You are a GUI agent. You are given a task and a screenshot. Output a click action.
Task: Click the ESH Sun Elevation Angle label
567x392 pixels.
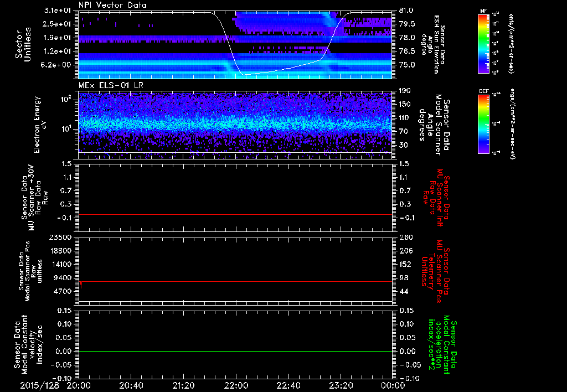pyautogui.click(x=433, y=44)
